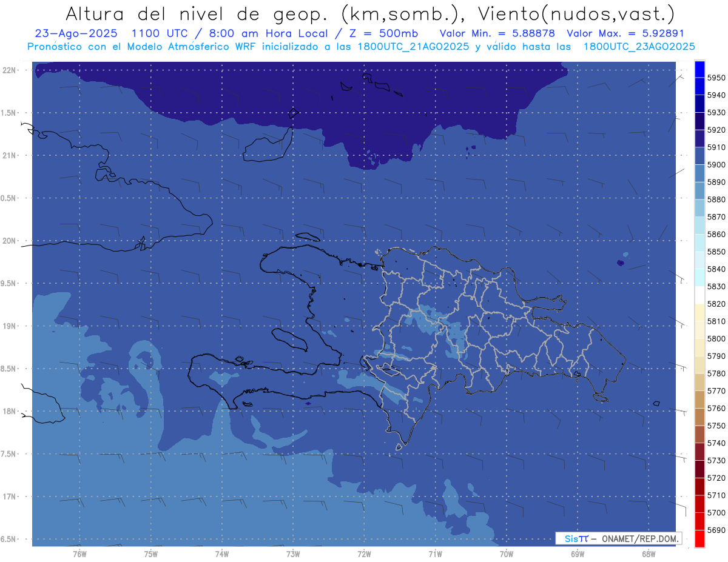Click the 'ONAMET/REP.DOM.' credit label
728x562 pixels.
tap(640, 538)
